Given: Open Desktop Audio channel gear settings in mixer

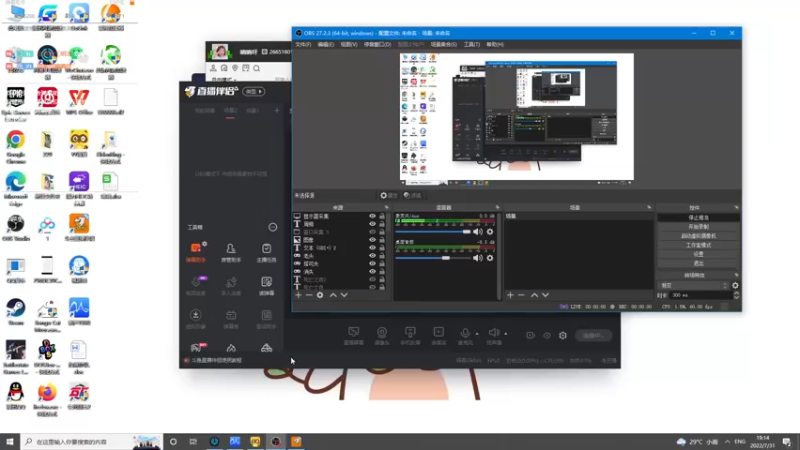Looking at the screenshot, I should click(490, 258).
